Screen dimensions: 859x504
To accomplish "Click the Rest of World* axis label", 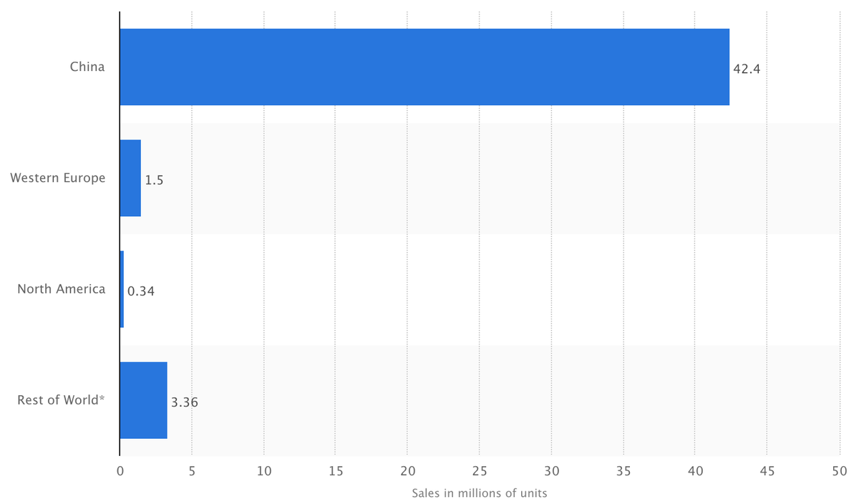I will pyautogui.click(x=60, y=399).
